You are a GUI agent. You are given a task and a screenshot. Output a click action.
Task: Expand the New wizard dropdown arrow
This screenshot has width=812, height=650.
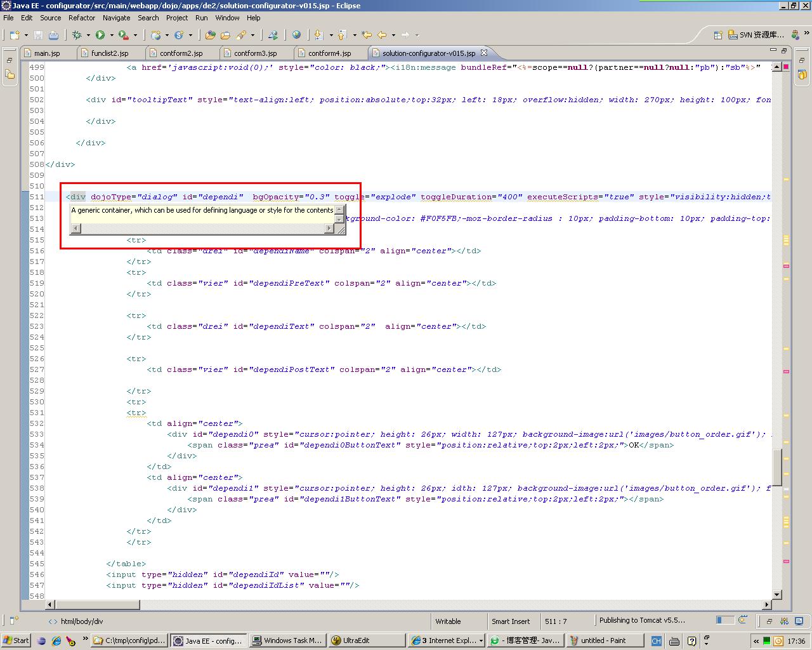25,35
